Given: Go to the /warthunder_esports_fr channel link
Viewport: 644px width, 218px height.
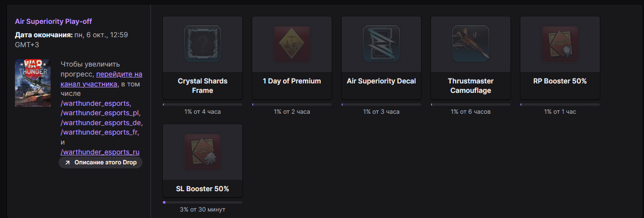Looking at the screenshot, I should [100, 132].
